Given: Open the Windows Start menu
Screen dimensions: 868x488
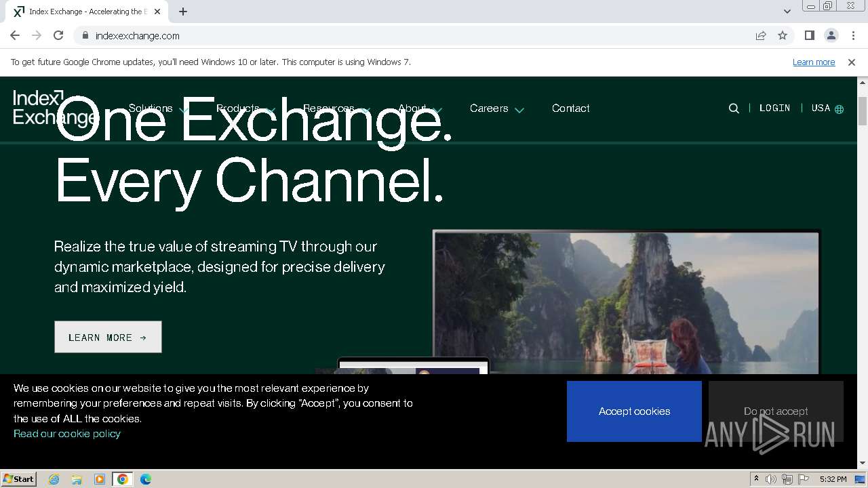Looking at the screenshot, I should coord(19,479).
